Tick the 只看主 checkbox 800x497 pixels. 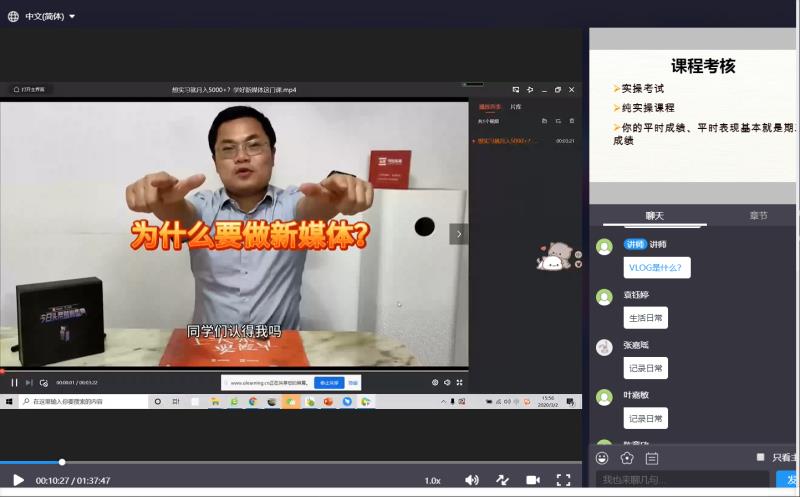760,457
